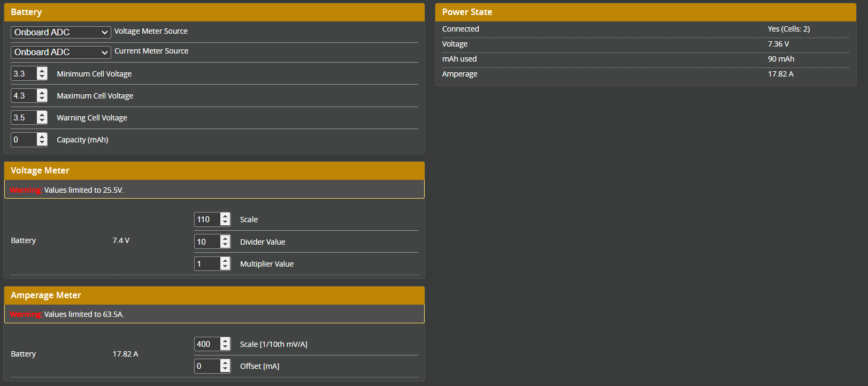Open the Voltage Meter Source dropdown
868x386 pixels.
60,32
